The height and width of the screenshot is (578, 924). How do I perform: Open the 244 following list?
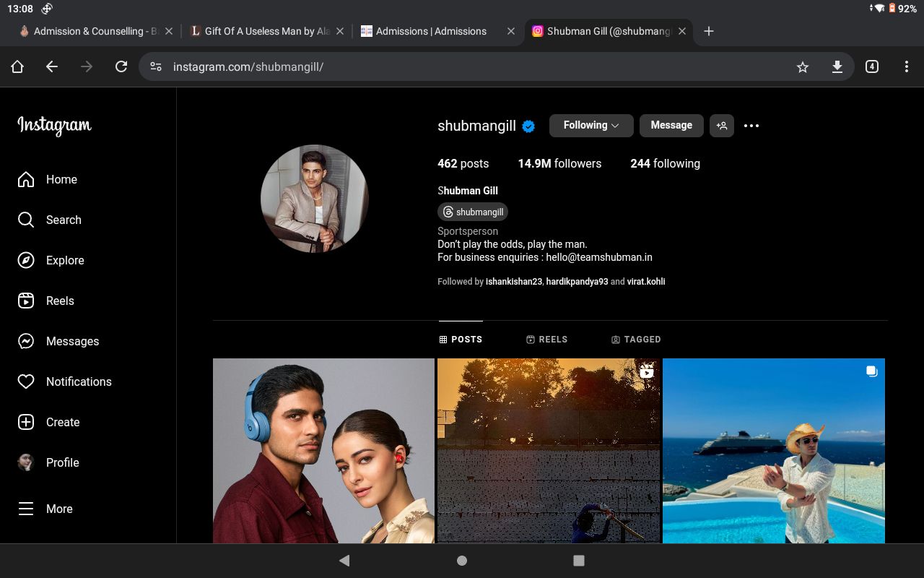[665, 164]
